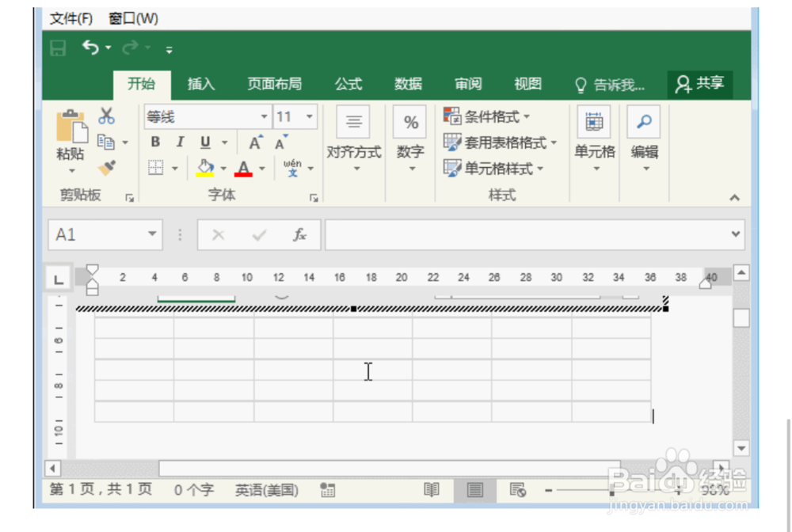Expand the 粘贴 options arrow
This screenshot has width=792, height=532.
pyautogui.click(x=72, y=171)
